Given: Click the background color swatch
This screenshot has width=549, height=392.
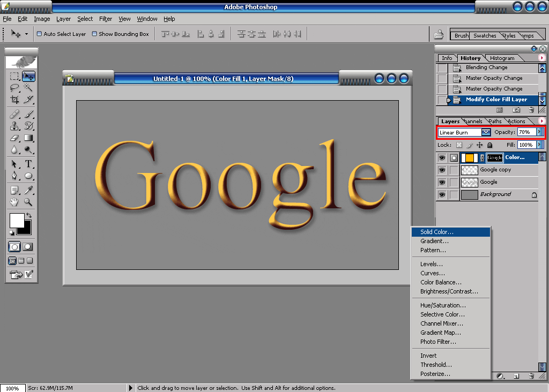Looking at the screenshot, I should tap(27, 230).
